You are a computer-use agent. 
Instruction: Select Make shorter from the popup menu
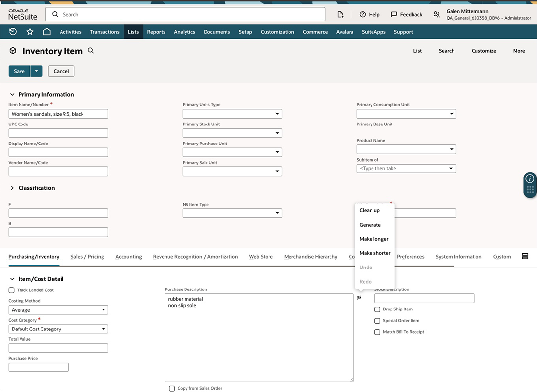click(374, 253)
